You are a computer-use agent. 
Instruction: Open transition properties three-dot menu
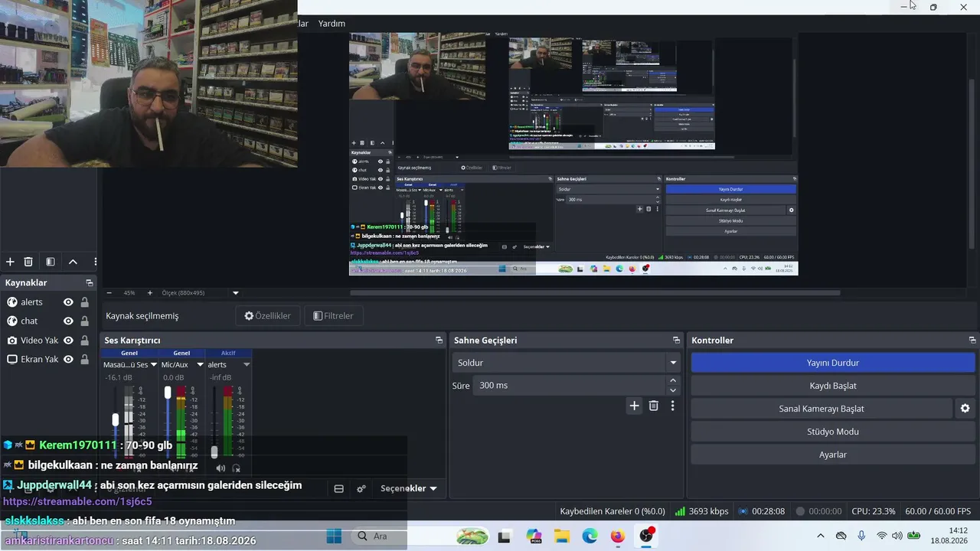(x=673, y=406)
